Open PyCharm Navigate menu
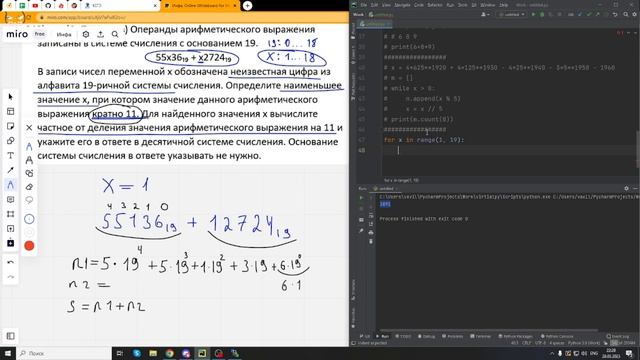 [402, 5]
